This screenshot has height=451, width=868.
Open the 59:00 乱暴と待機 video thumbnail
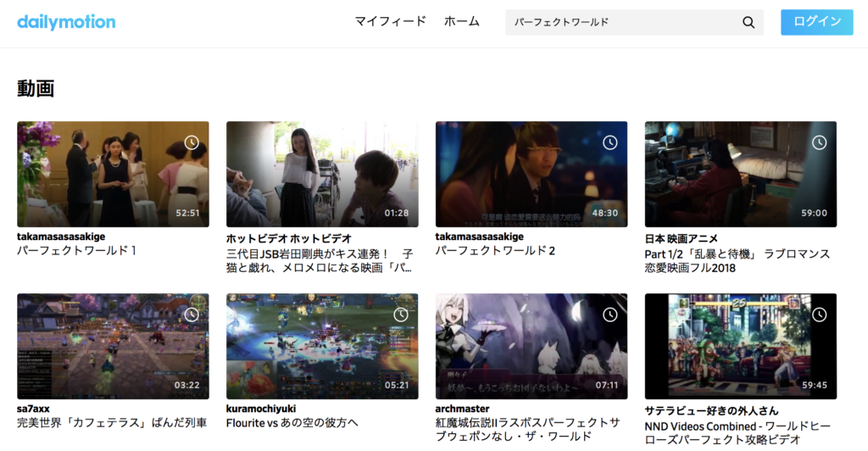(741, 174)
